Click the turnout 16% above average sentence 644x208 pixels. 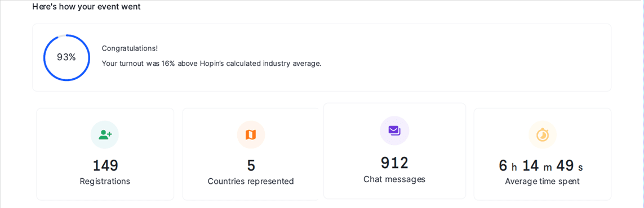pos(211,64)
